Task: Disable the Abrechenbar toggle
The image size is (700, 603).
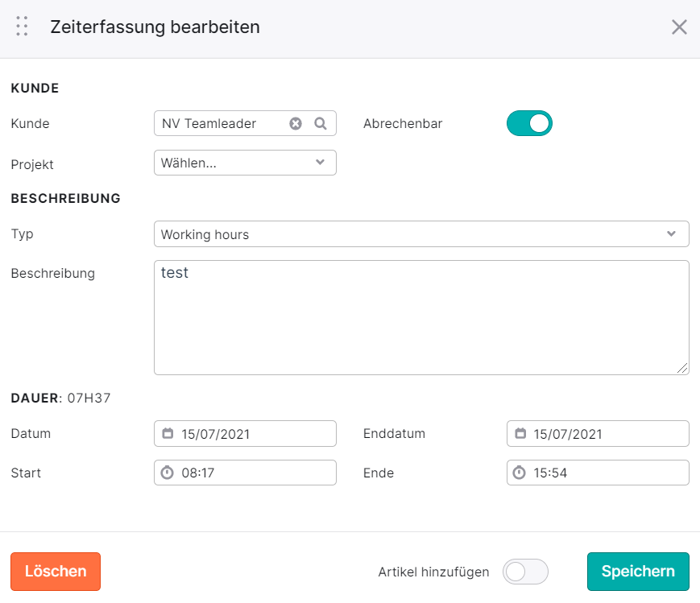Action: [529, 123]
